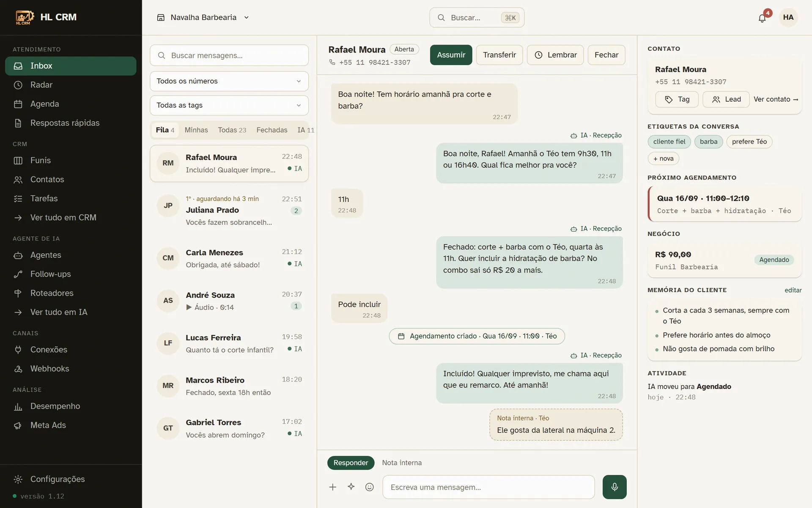Screen dimensions: 812x508
Task: Open Configurações settings
Action: tap(71, 479)
